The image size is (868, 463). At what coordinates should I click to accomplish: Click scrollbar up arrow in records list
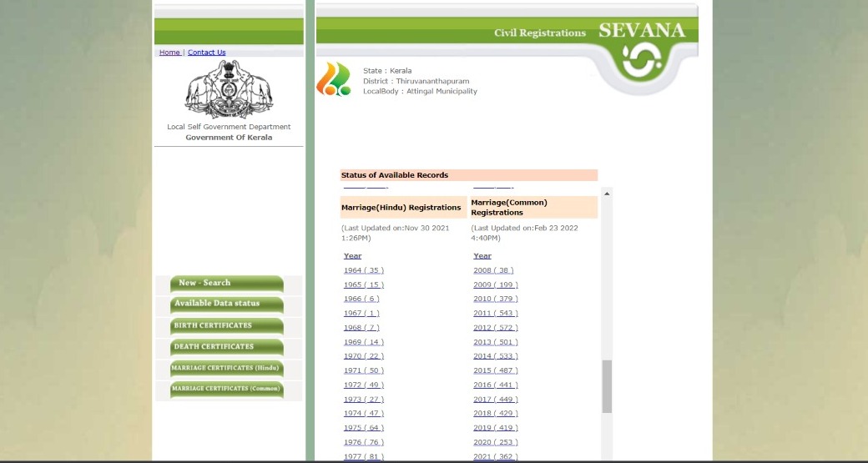(x=607, y=194)
